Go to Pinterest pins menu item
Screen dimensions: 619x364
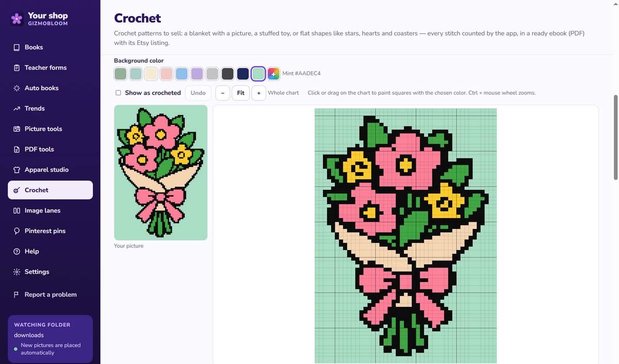(x=51, y=231)
